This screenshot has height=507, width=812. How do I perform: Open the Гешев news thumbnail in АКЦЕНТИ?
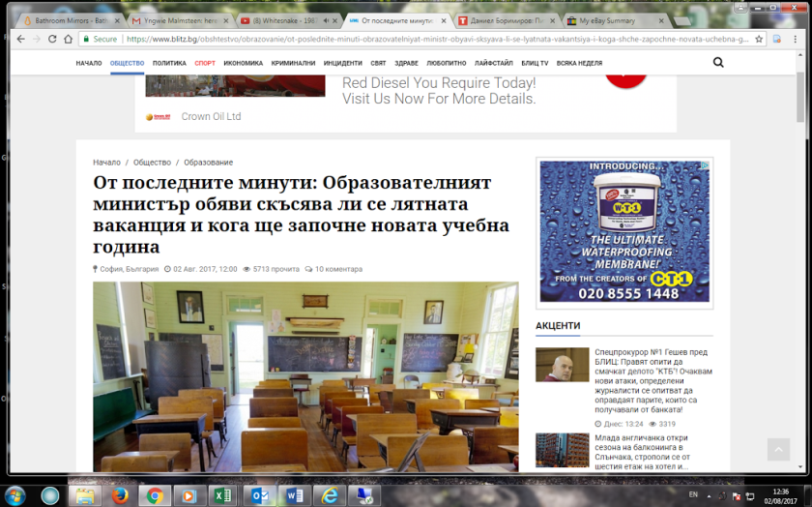tap(562, 365)
